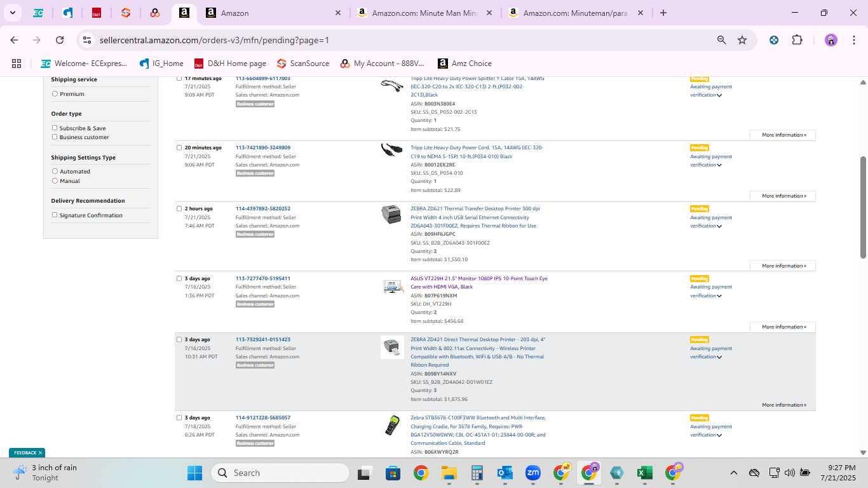The image size is (868, 488).
Task: Select checkbox for order 113-7277470-5195411
Action: (179, 278)
